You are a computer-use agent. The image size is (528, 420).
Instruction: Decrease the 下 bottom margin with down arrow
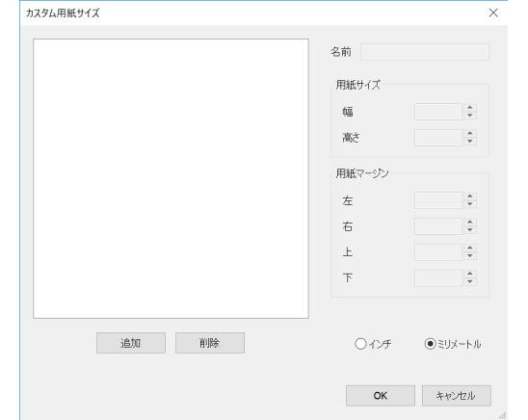(470, 282)
